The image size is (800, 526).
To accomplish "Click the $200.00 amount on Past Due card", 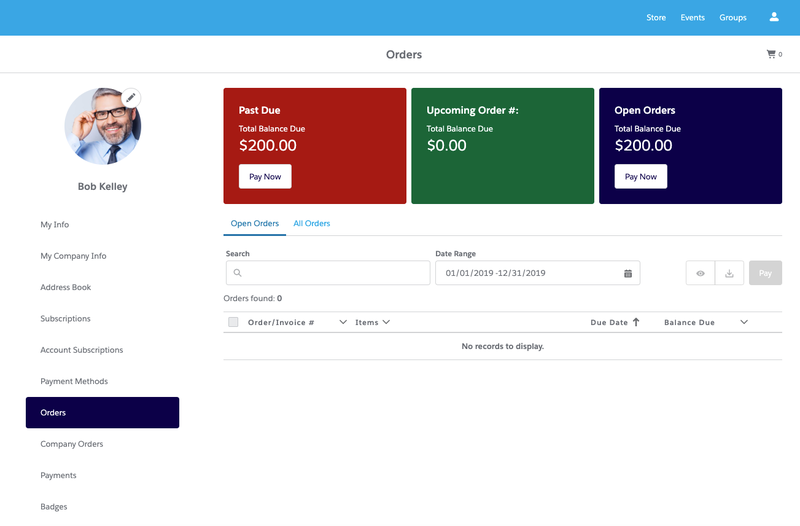I will click(x=268, y=145).
